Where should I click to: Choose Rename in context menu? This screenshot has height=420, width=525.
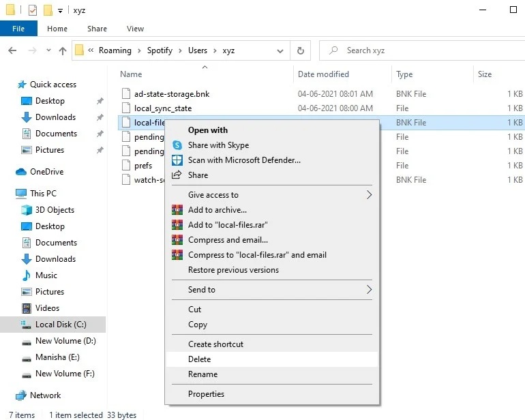(x=202, y=374)
